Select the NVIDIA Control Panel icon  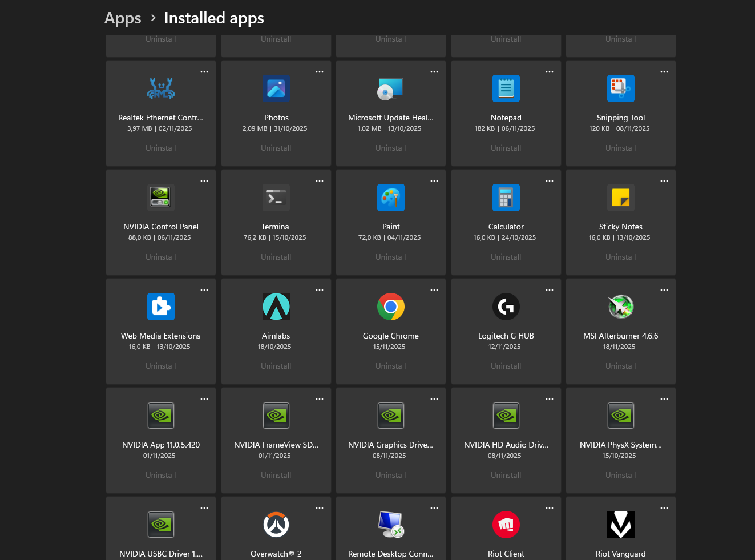point(161,198)
